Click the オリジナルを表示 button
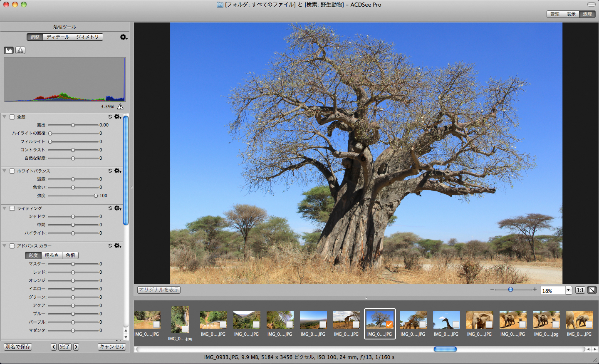This screenshot has width=599, height=364. pyautogui.click(x=159, y=290)
